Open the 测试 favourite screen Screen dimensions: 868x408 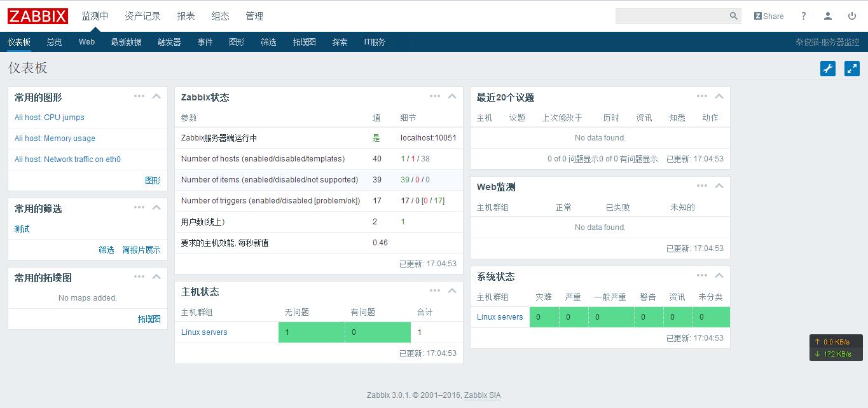[22, 229]
